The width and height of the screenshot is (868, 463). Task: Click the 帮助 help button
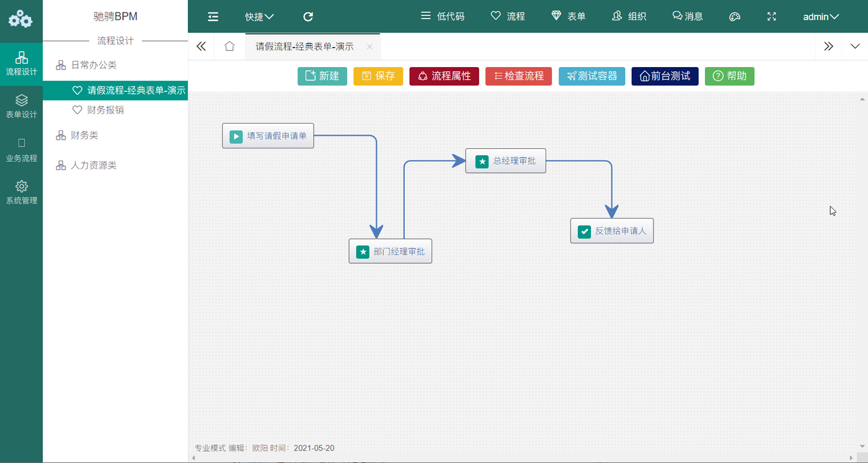730,76
